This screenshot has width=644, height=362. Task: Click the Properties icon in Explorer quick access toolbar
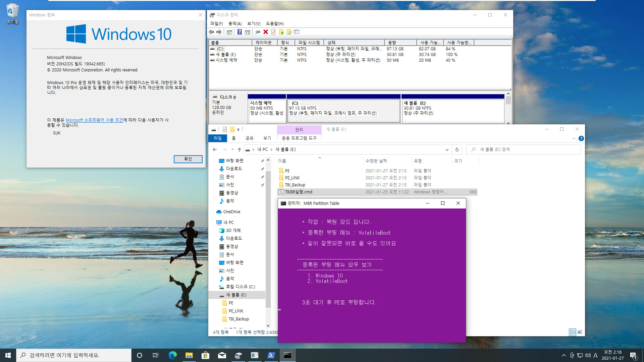225,129
